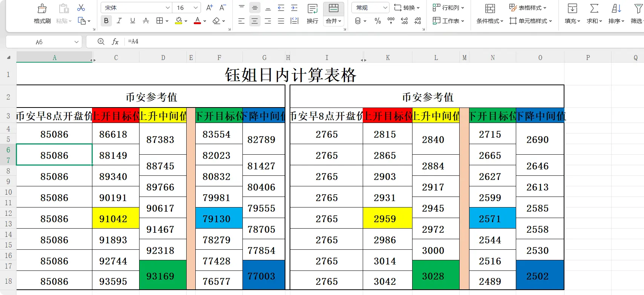
Task: Apply percent style (%) icon
Action: click(378, 21)
